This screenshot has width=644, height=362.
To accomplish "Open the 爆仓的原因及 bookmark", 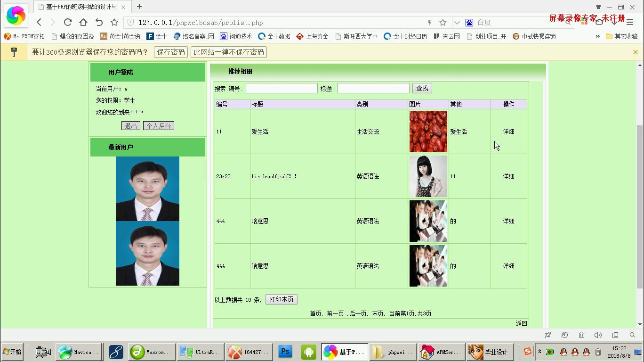I will coord(72,36).
